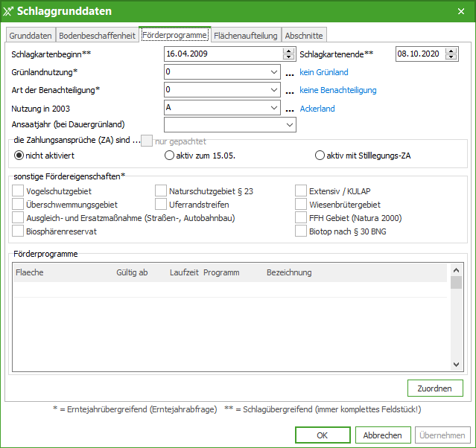This screenshot has height=448, width=476.
Task: Enable the Vogelschutzgebiet checkbox
Action: (x=19, y=191)
